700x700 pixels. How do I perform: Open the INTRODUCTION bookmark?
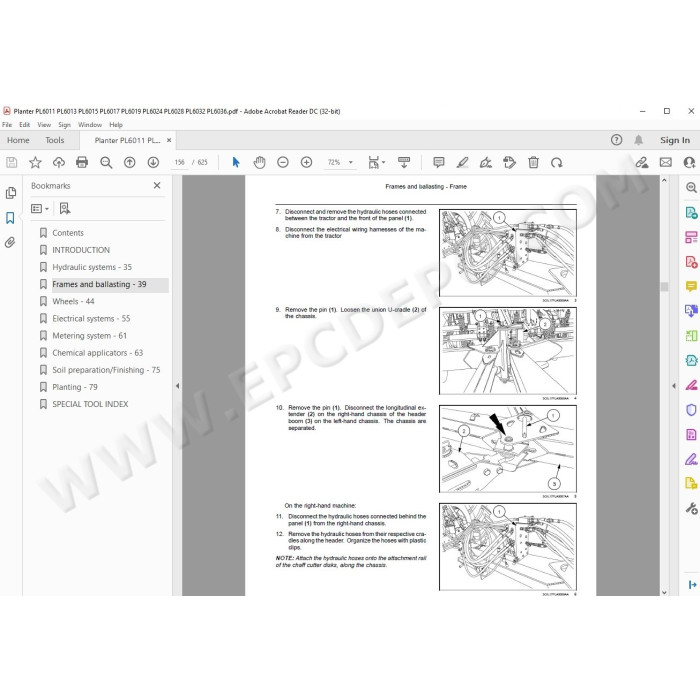pyautogui.click(x=81, y=250)
